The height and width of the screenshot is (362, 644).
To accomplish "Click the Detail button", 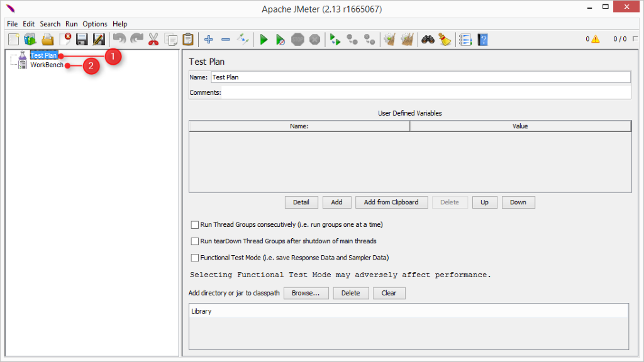I will (x=301, y=202).
